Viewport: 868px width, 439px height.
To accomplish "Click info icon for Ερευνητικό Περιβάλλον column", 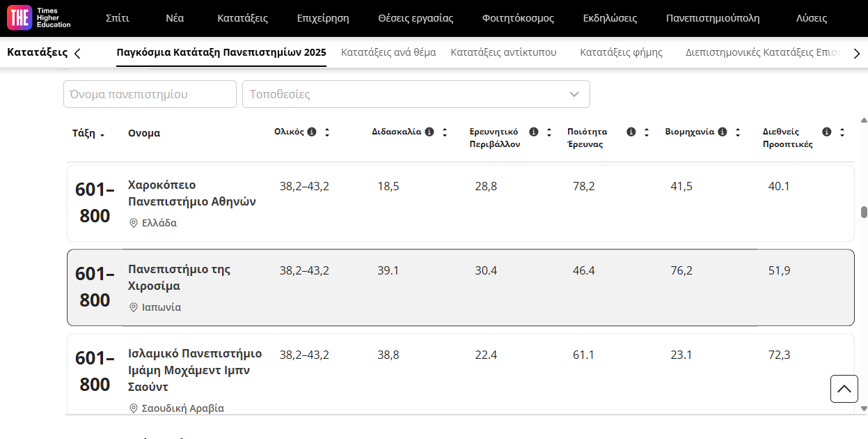I will 534,132.
